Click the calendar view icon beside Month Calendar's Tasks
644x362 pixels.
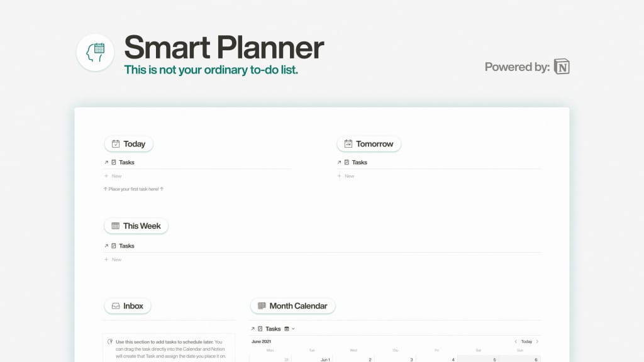pos(286,329)
